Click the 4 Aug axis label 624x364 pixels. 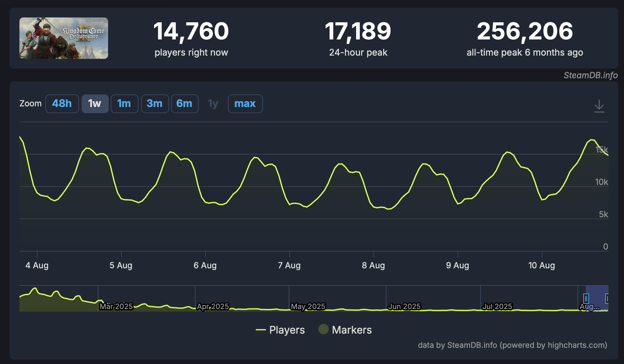pos(37,265)
